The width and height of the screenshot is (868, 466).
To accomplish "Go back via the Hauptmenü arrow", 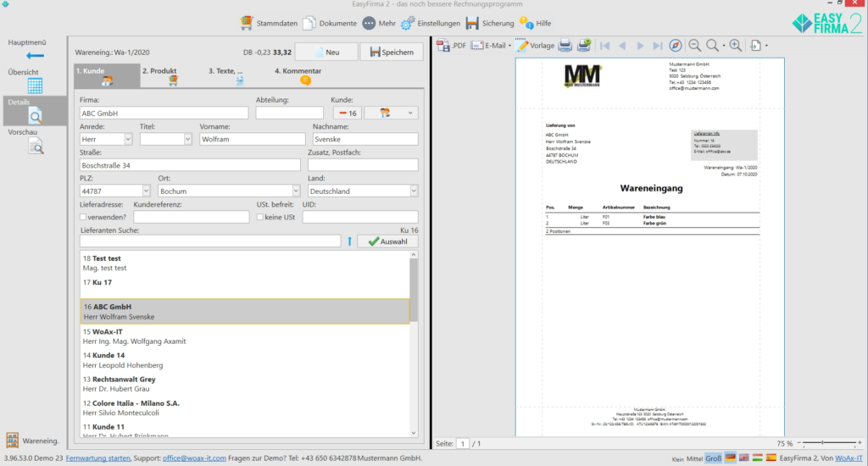I will tap(35, 55).
